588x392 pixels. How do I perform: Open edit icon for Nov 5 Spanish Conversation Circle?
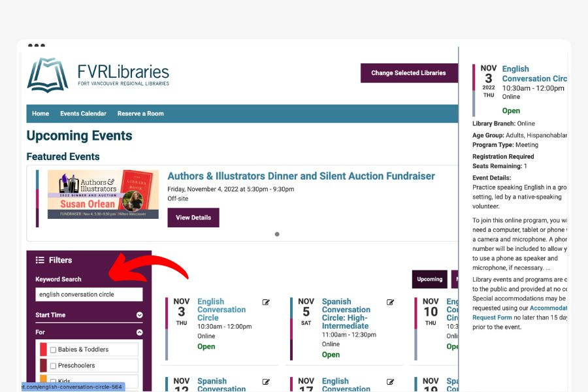click(x=391, y=302)
